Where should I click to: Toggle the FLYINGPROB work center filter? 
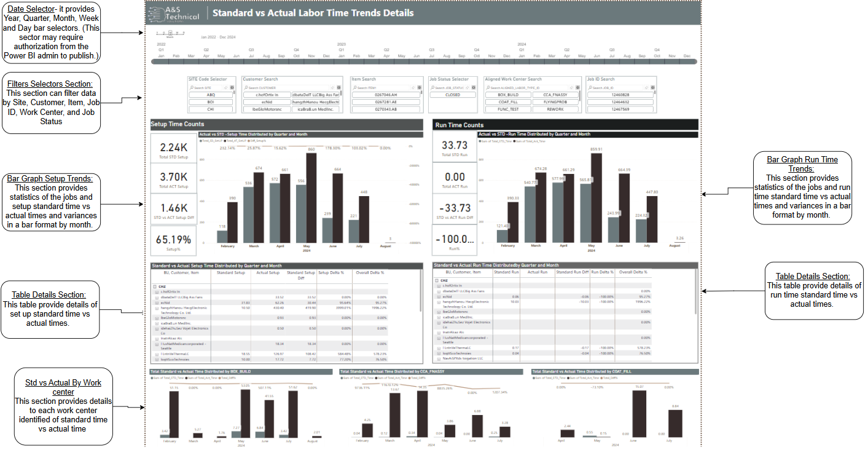(556, 101)
